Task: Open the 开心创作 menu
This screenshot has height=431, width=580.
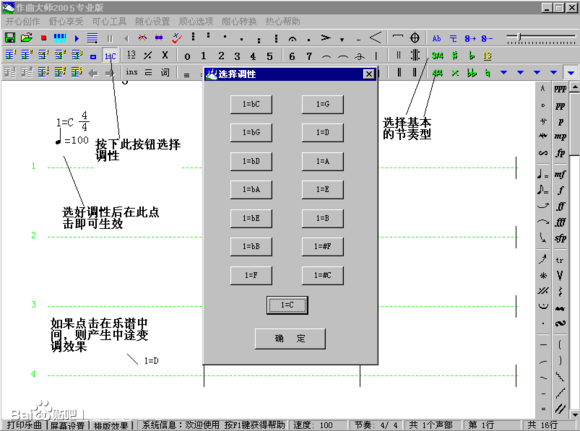Action: click(23, 21)
